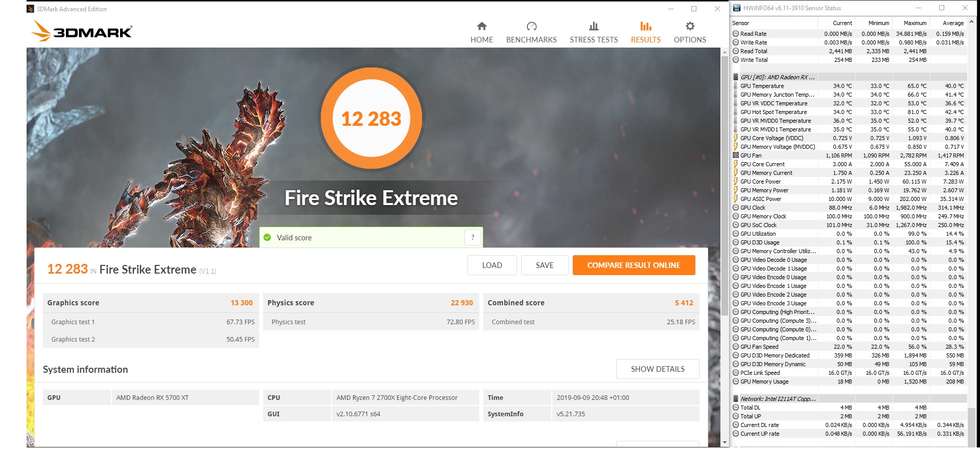
Task: Click SHOW DETAILS for system information
Action: click(658, 369)
